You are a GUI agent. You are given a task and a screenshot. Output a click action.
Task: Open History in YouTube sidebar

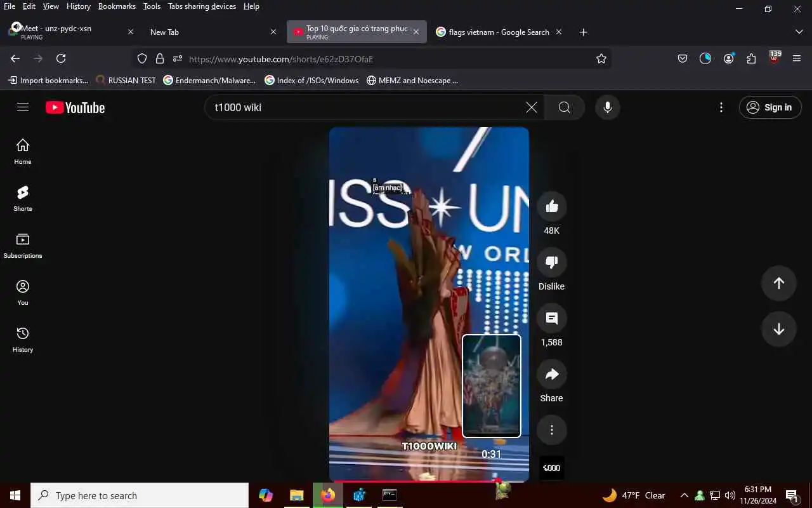(23, 340)
